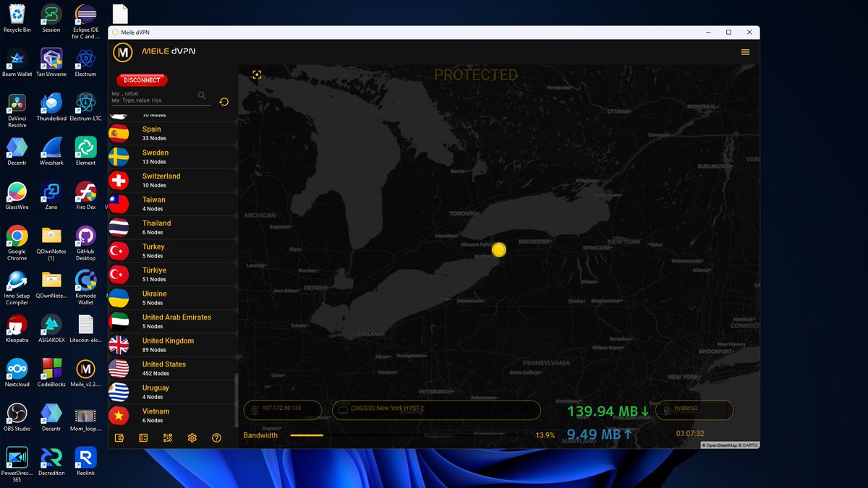Launch the Zano desktop icon
Image resolution: width=868 pixels, height=488 pixels.
(x=51, y=195)
